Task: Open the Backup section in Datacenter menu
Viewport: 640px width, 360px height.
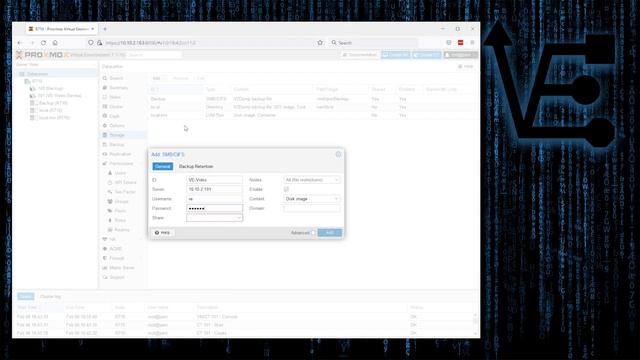Action: (x=116, y=144)
